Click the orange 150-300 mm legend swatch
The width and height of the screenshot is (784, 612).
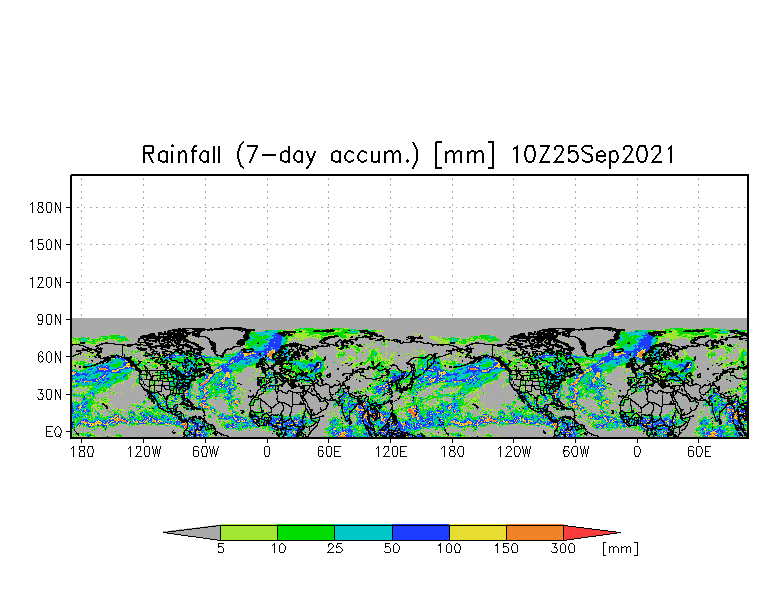pos(535,532)
